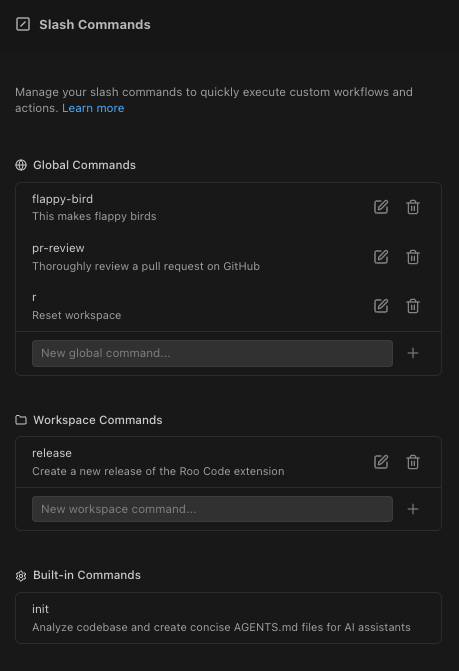The width and height of the screenshot is (459, 671).
Task: Click the Slash Commands header icon
Action: pyautogui.click(x=23, y=24)
